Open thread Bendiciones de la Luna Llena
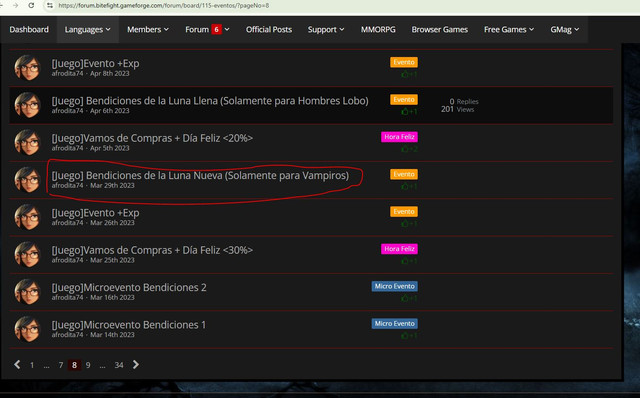The width and height of the screenshot is (640, 398). pos(210,101)
